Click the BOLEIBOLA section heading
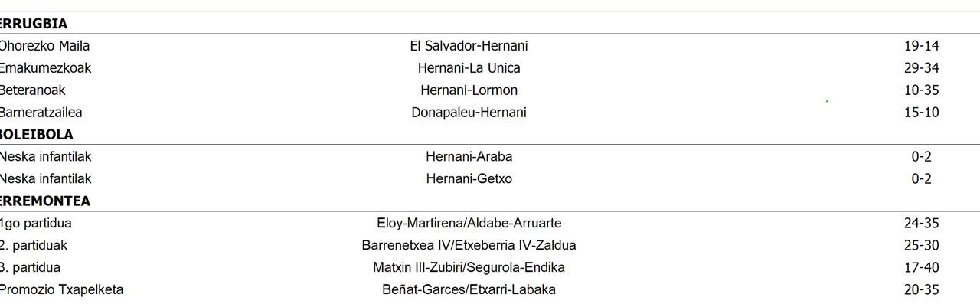 click(36, 135)
